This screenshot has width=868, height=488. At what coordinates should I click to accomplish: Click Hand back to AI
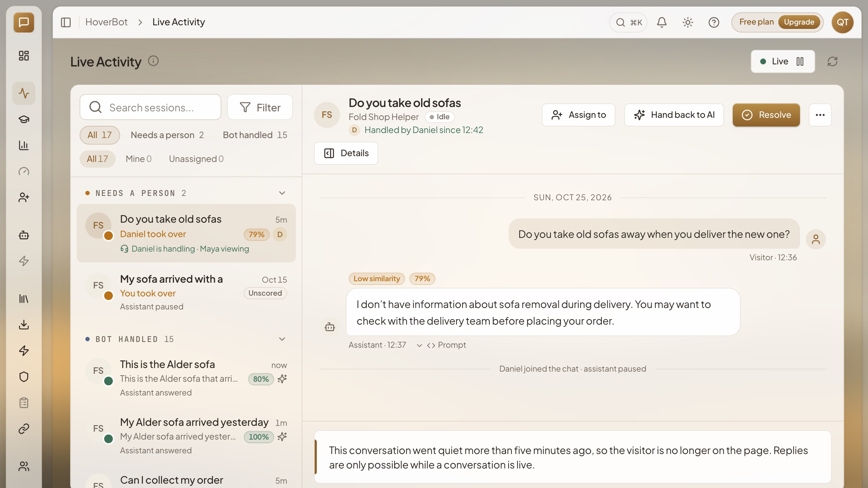674,115
